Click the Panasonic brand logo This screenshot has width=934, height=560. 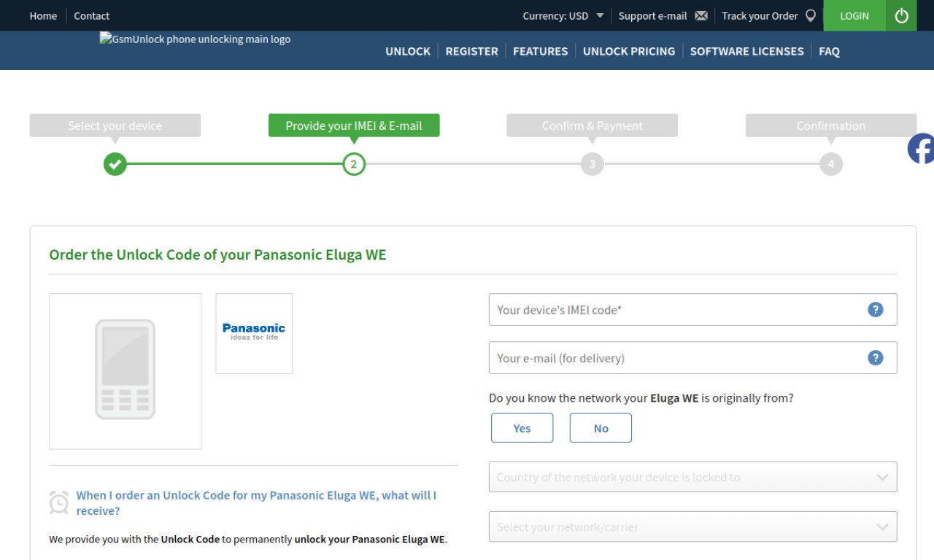click(254, 333)
